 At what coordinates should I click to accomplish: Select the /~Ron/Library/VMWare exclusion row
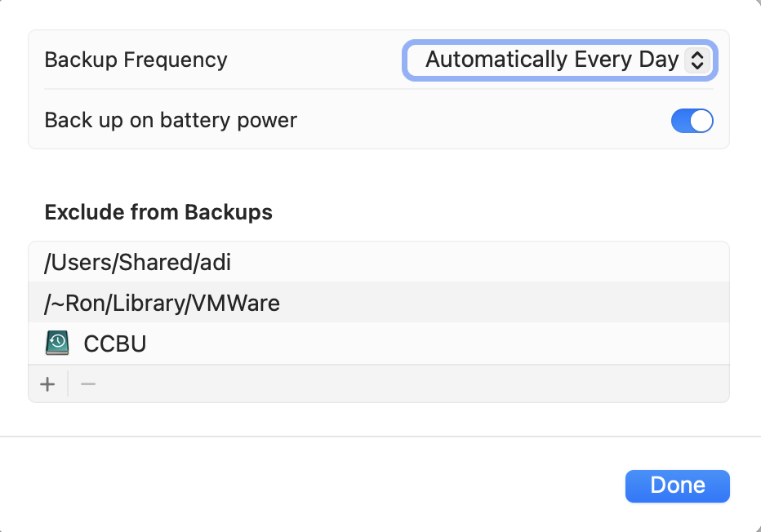pos(379,303)
